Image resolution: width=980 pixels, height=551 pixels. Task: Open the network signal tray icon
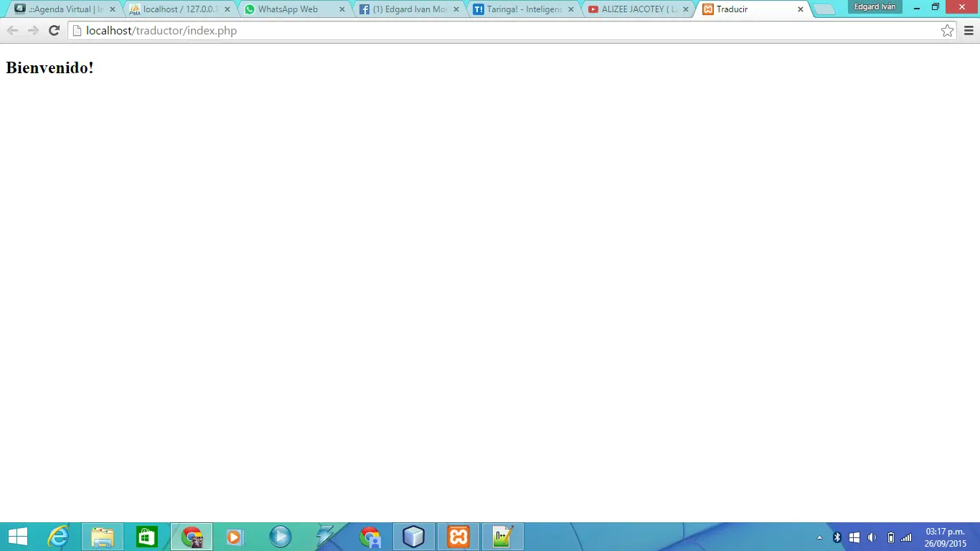point(906,537)
